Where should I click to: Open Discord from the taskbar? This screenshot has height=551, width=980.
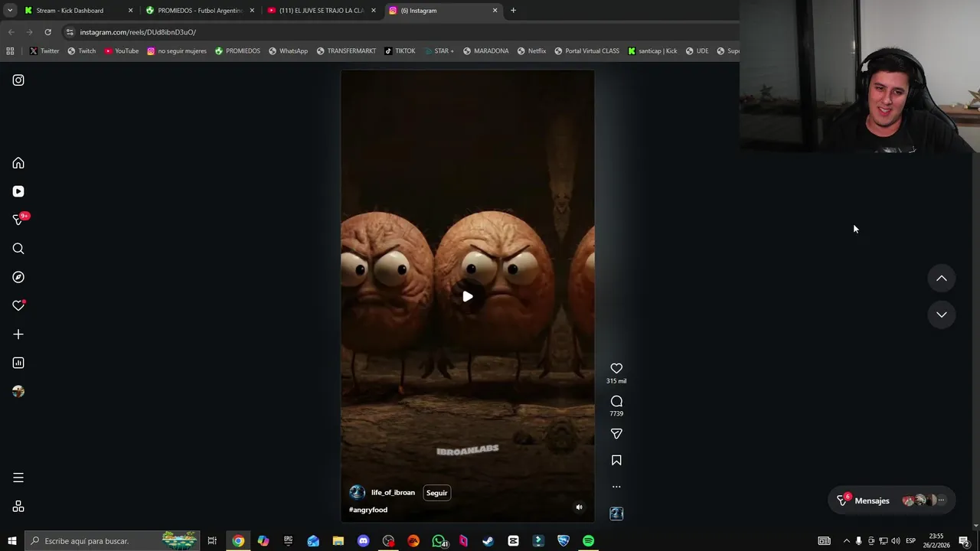(x=363, y=541)
